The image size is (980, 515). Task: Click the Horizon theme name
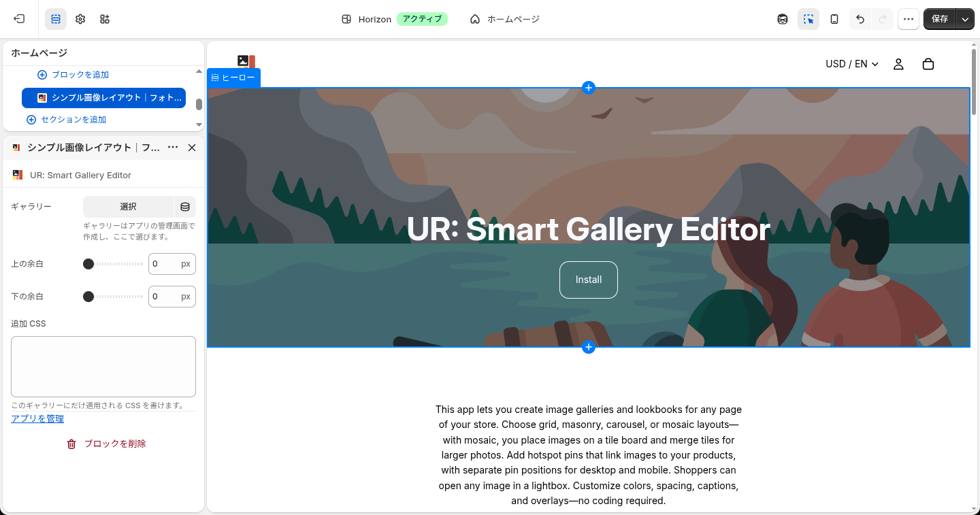coord(375,19)
